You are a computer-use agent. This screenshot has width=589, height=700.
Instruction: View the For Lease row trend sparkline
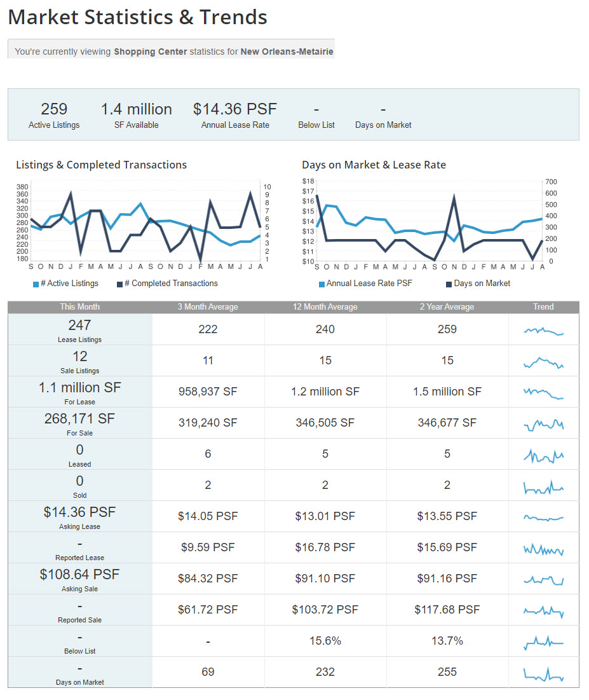click(543, 394)
